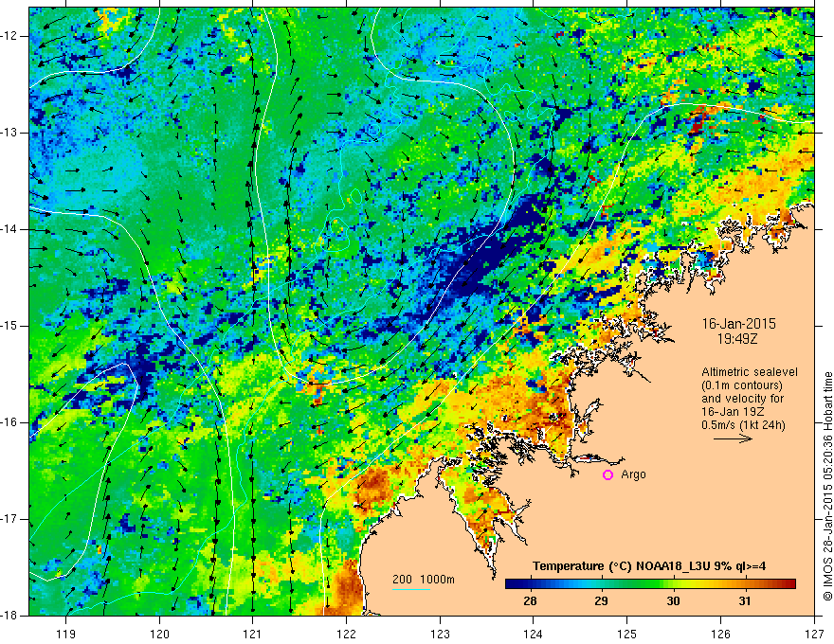Click the IMOS copyright timestamp text
The image size is (834, 644).
click(827, 486)
